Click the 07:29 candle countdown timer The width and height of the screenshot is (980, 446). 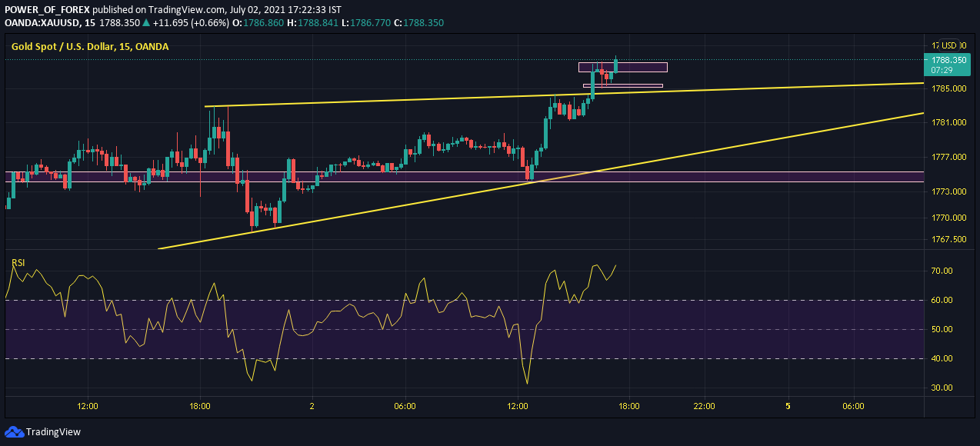pos(942,69)
